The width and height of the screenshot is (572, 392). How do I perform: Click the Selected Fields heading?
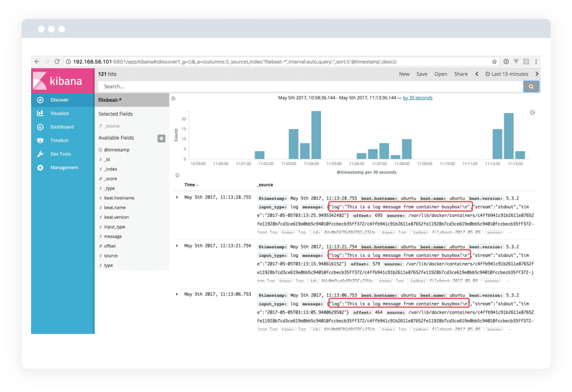[115, 114]
